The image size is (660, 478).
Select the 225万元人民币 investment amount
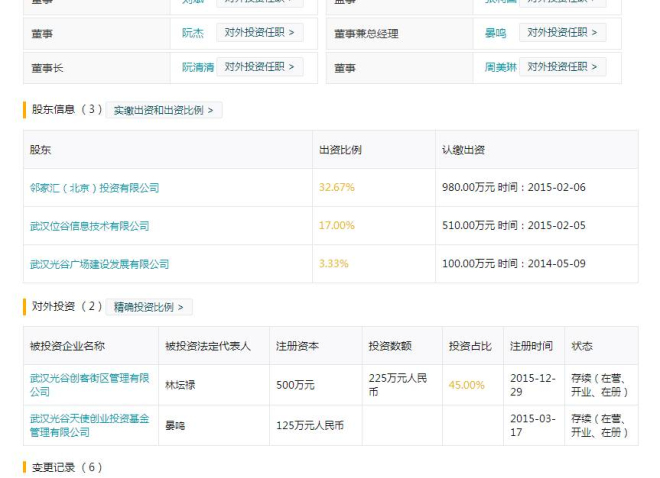[x=398, y=385]
